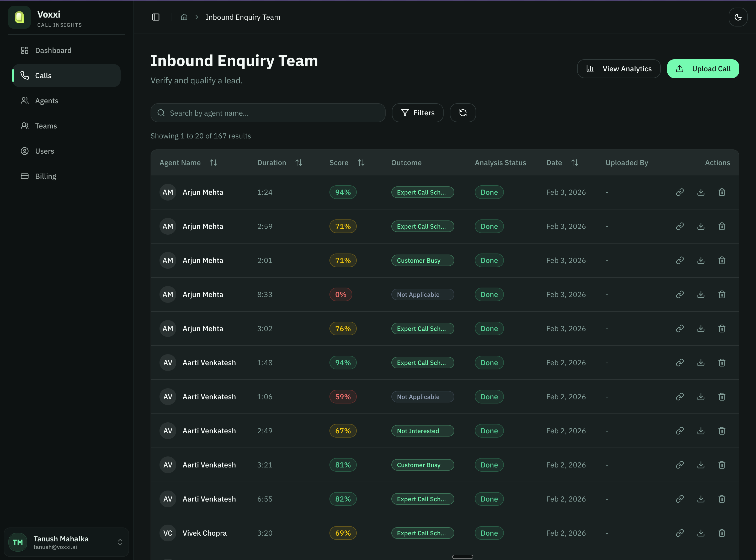This screenshot has height=560, width=756.
Task: Open the Agents sidebar section
Action: [46, 101]
